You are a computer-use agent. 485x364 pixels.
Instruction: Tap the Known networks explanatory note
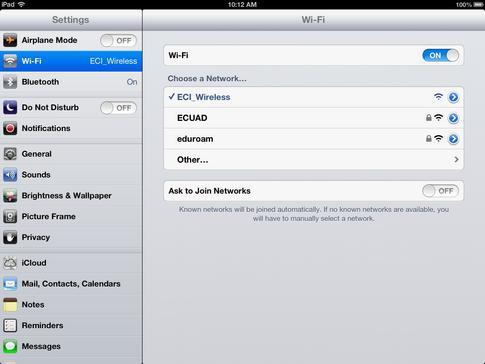pyautogui.click(x=314, y=214)
